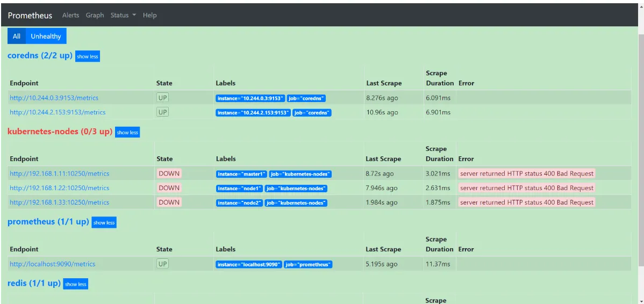Filter to Unhealthy targets only
This screenshot has width=644, height=304.
click(x=46, y=36)
